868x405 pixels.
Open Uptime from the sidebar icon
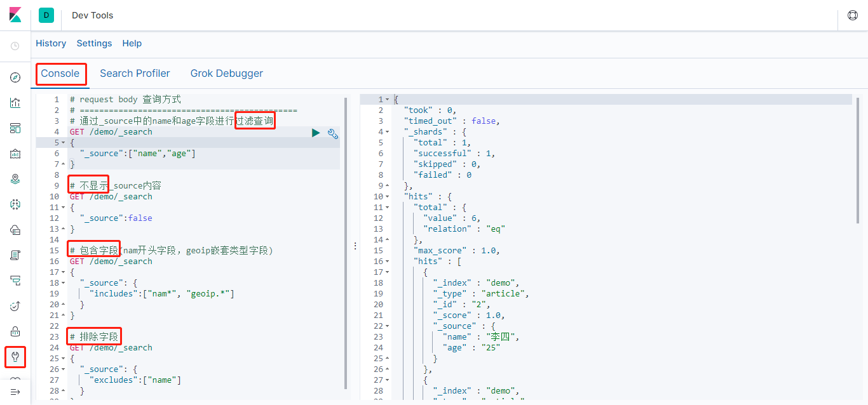(x=15, y=306)
